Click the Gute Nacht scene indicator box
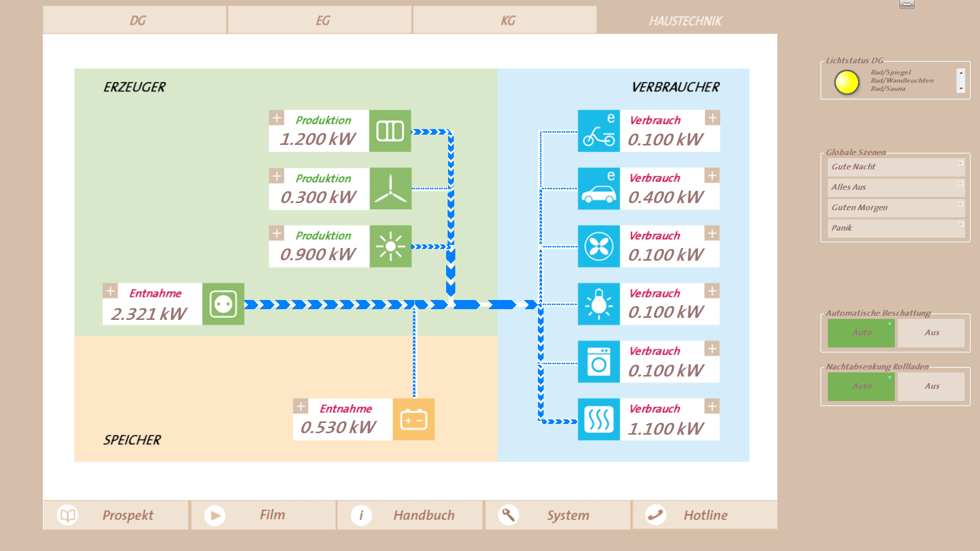This screenshot has width=980, height=551. 961,163
